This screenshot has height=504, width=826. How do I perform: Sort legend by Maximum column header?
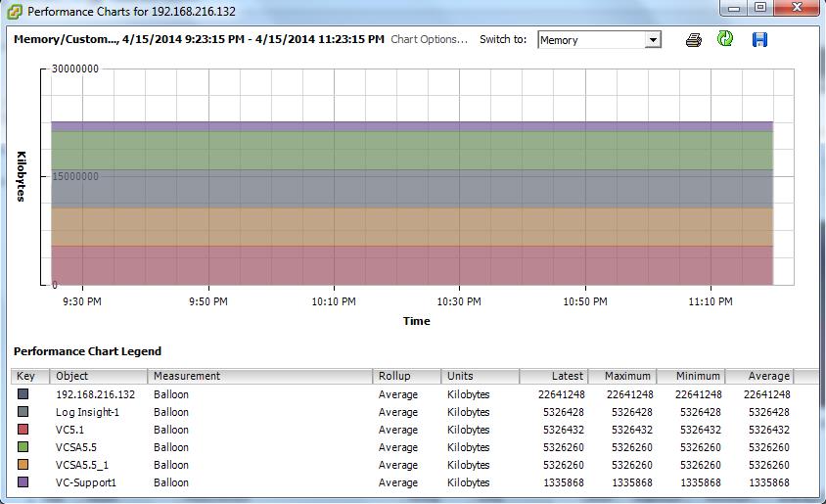[x=622, y=376]
